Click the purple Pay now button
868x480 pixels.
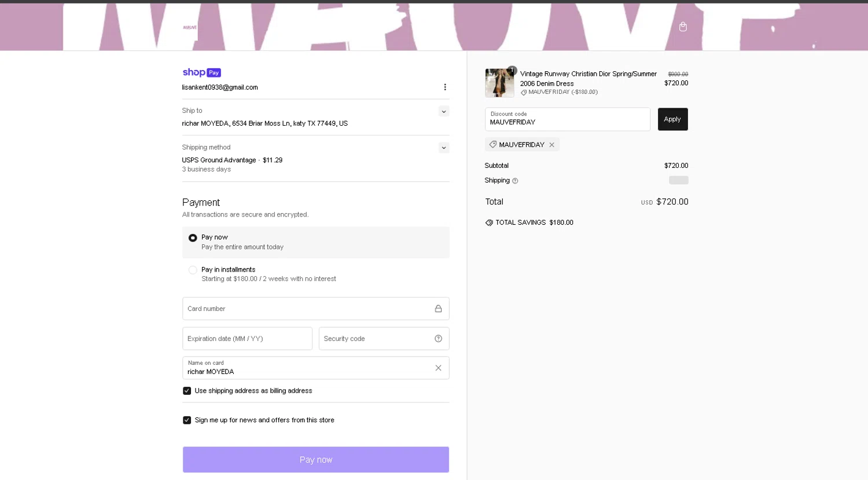[316, 460]
